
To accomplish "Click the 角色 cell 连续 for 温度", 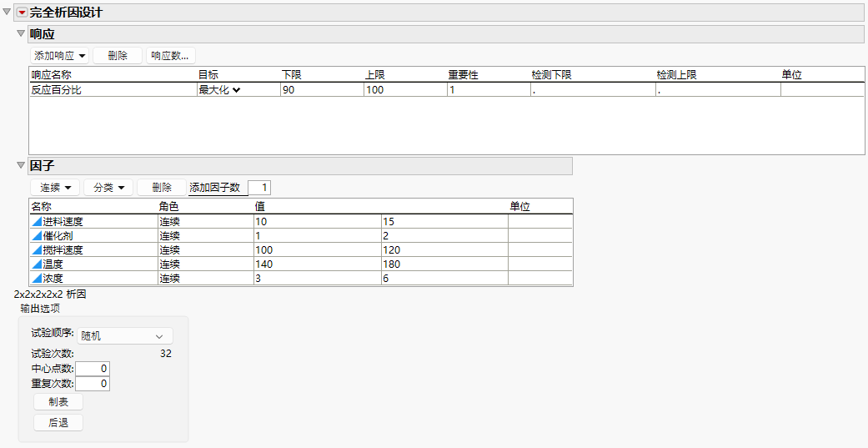I will [205, 264].
